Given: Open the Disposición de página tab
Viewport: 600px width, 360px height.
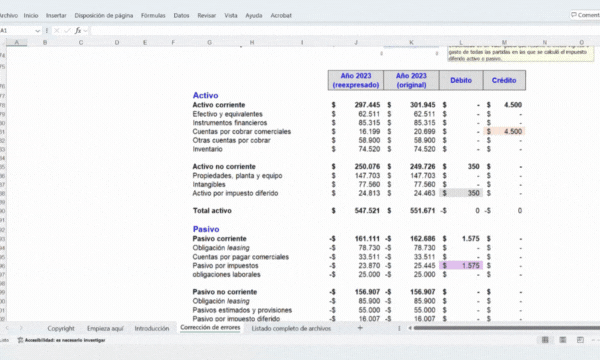Looking at the screenshot, I should point(104,15).
